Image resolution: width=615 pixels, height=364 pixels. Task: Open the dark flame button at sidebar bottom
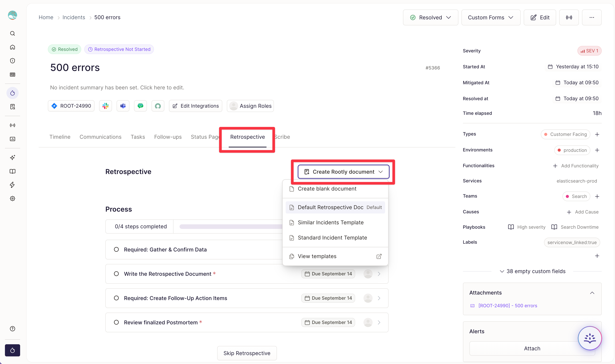13,350
